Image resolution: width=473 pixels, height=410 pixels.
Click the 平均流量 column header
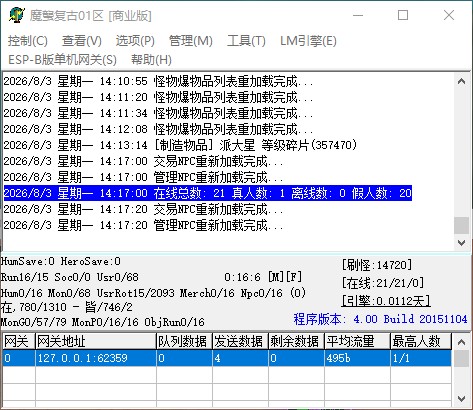pos(357,341)
